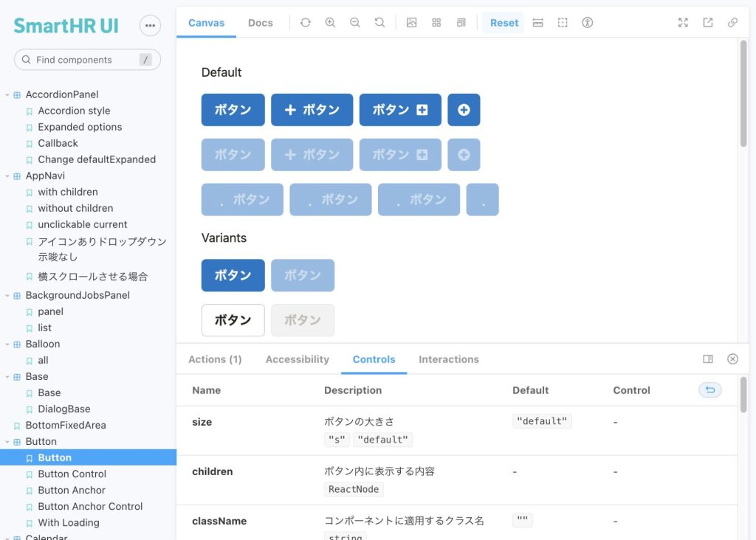This screenshot has height=540, width=756.
Task: Toggle element outlines in the preview
Action: pos(562,22)
